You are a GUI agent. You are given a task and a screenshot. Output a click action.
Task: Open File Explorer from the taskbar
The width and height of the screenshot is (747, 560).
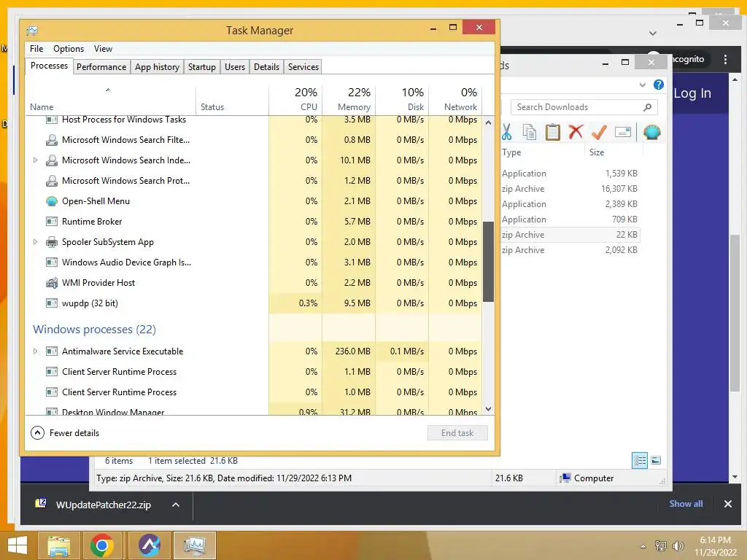(58, 545)
